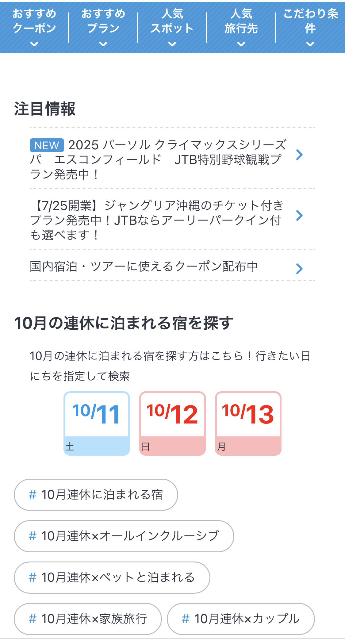345x644 pixels.
Task: Tap the 10月連休に泊まれる宿 hashtag
Action: click(x=96, y=495)
